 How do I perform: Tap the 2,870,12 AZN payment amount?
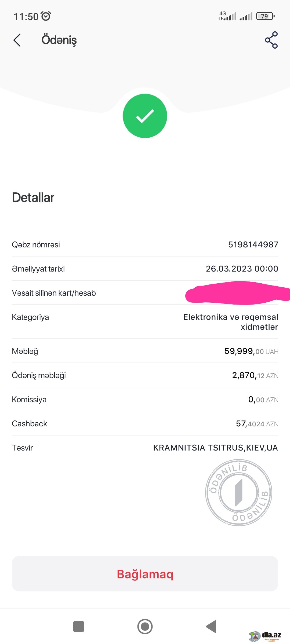255,375
